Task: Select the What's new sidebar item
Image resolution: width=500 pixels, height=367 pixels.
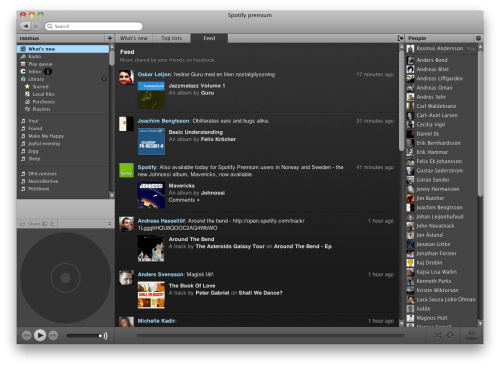Action: (x=63, y=49)
